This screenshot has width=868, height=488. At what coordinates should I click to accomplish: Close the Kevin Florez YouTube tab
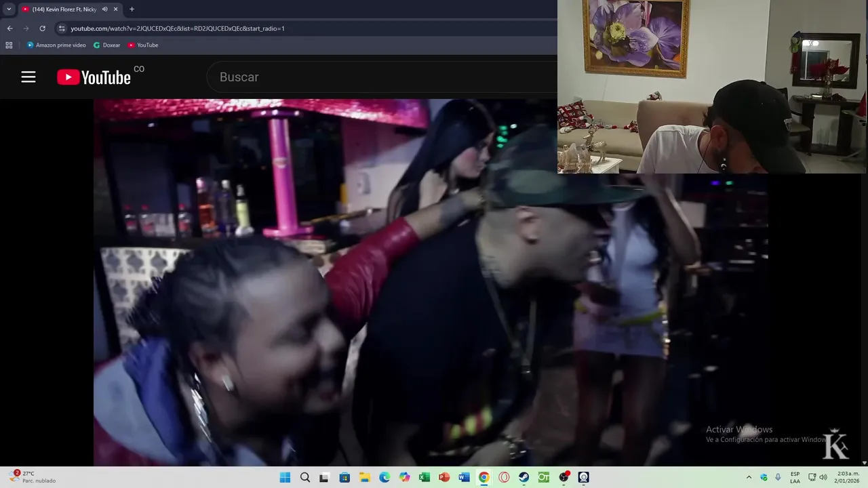pos(115,9)
